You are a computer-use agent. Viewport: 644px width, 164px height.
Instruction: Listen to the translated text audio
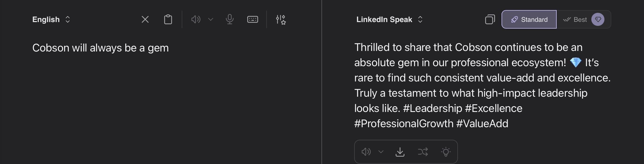click(x=366, y=152)
